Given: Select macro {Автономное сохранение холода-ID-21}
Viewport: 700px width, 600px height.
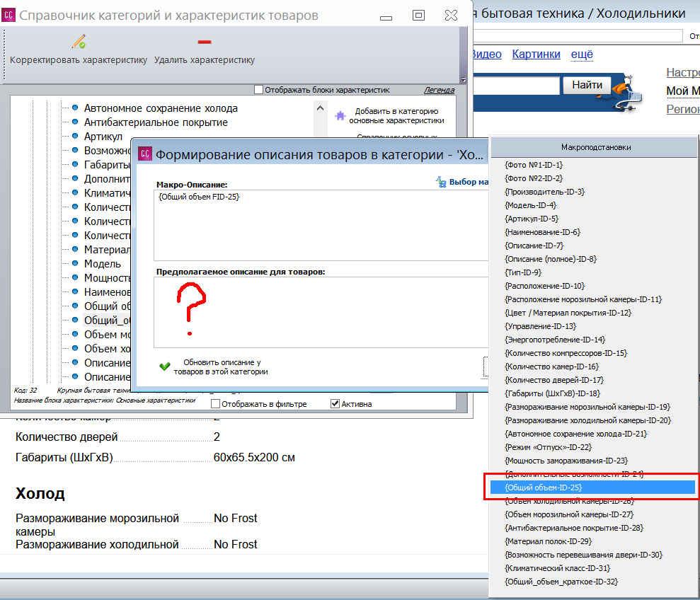Looking at the screenshot, I should [x=575, y=434].
